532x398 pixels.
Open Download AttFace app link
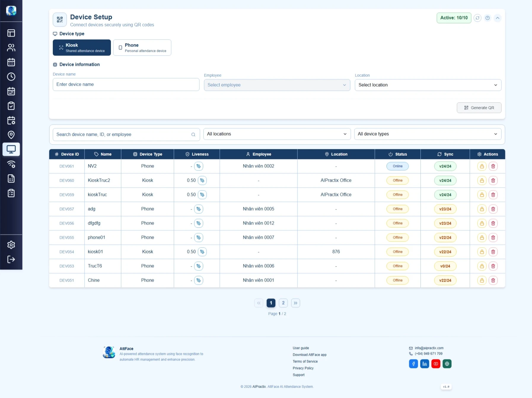coord(310,355)
